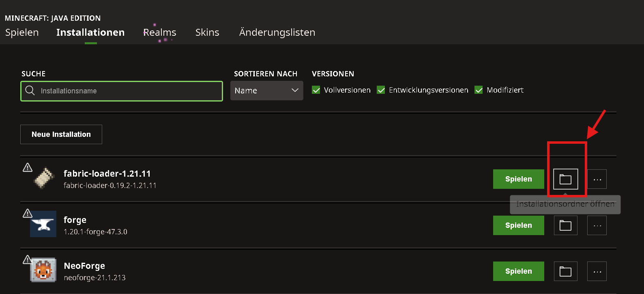
Task: Open more options menu for forge
Action: click(597, 225)
